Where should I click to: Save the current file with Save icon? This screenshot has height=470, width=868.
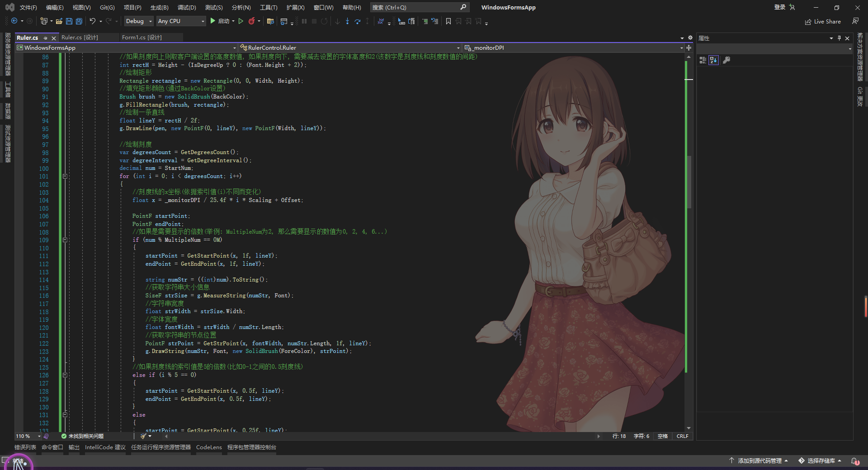(x=69, y=21)
